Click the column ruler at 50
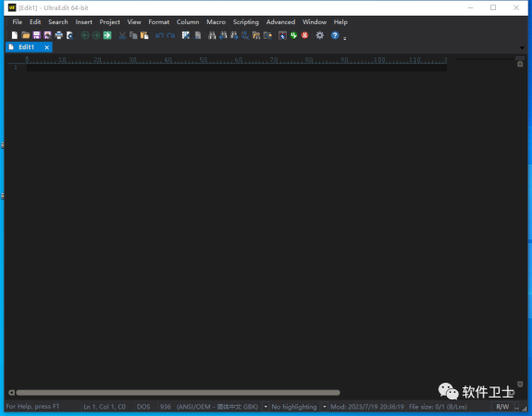532x416 pixels. (203, 60)
